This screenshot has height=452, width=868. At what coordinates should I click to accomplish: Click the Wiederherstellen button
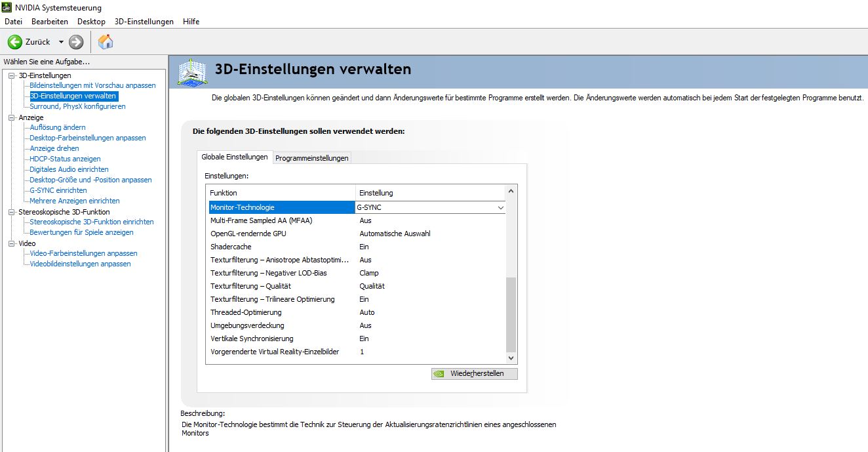475,373
